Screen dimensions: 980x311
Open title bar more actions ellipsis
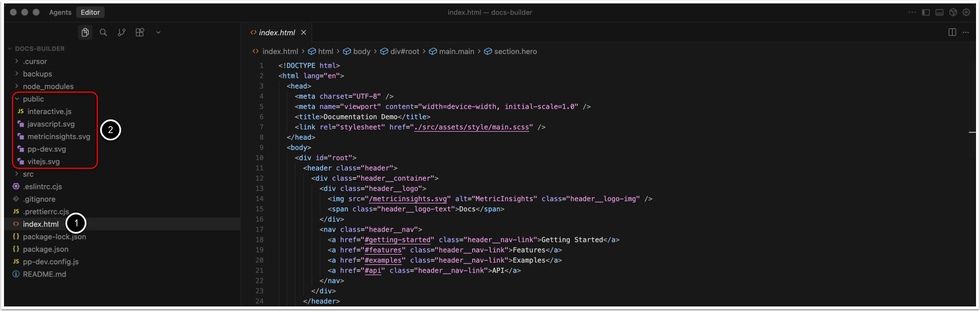click(912, 13)
